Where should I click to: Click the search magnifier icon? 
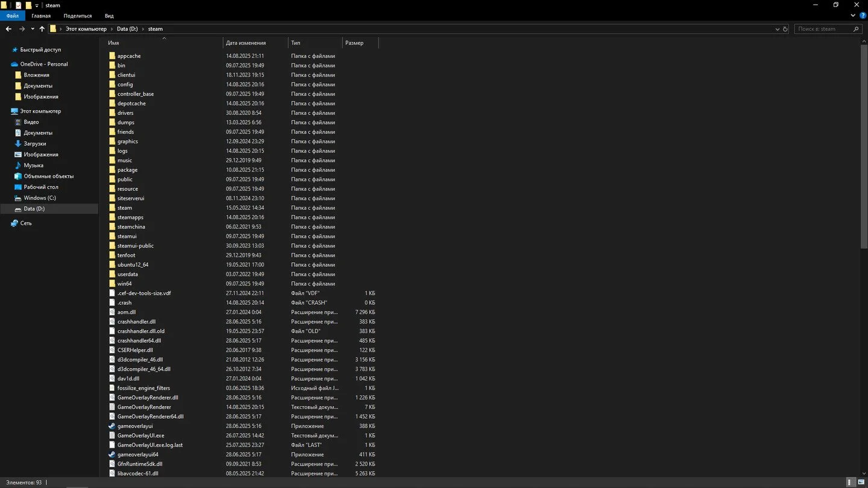click(856, 29)
